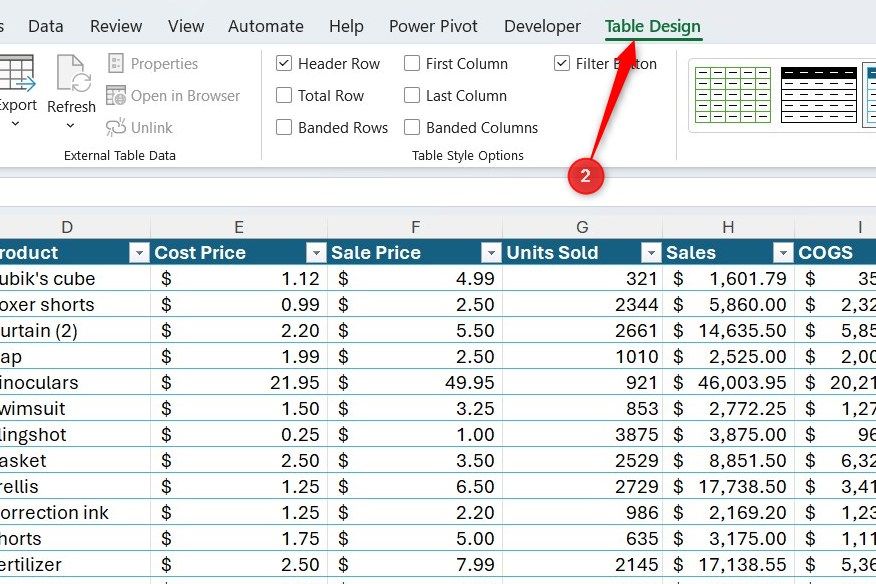Select the Units Sold cell 2145
Screen dimensions: 876x584
point(582,564)
